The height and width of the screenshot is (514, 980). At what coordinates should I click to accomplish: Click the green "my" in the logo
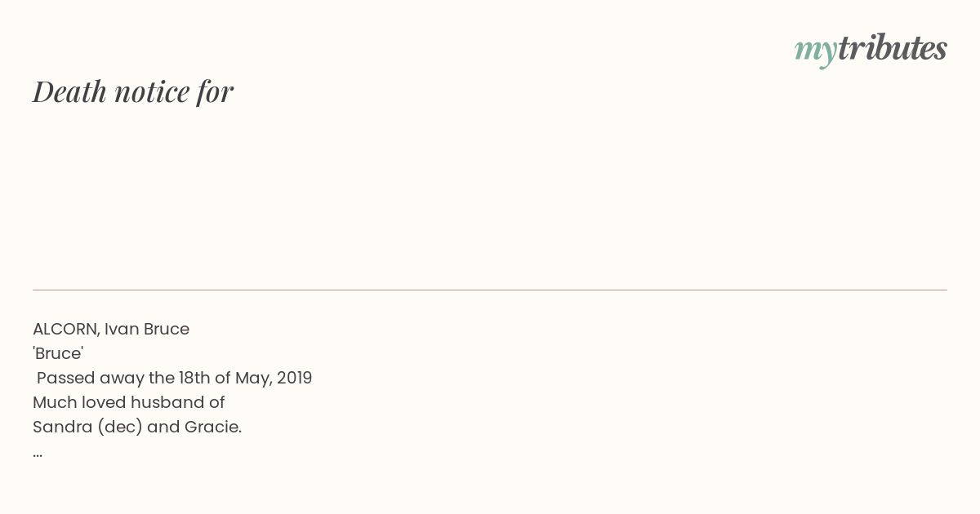tap(816, 51)
